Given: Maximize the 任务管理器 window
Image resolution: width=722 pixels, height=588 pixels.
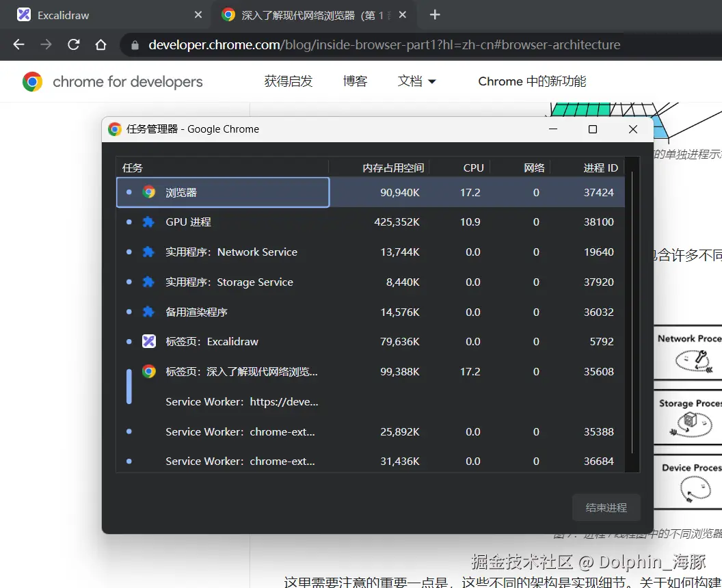Looking at the screenshot, I should [593, 129].
